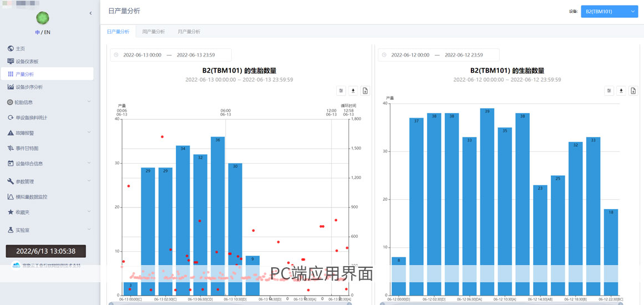Click the 2022-06-13 date range field
The height and width of the screenshot is (305, 644).
tap(169, 55)
